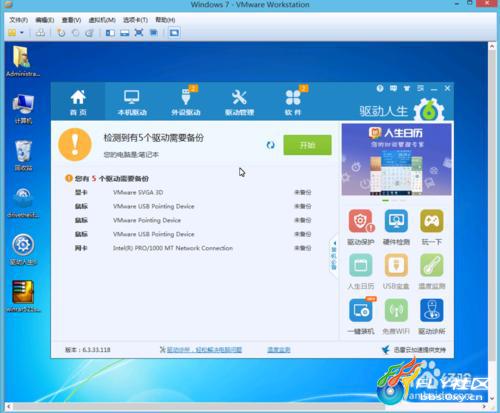Viewport: 500px width, 413px height.
Task: Click VMware snapshot manager icon
Action: (89, 33)
